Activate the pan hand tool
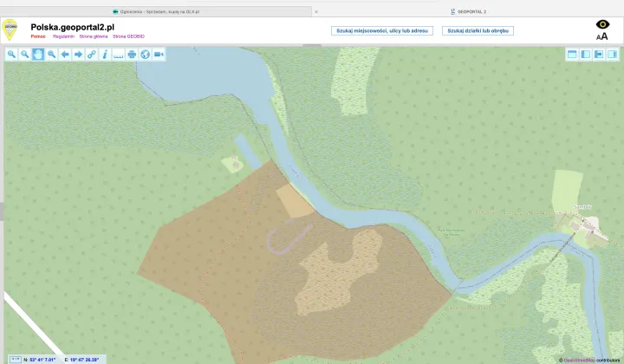 (x=38, y=55)
